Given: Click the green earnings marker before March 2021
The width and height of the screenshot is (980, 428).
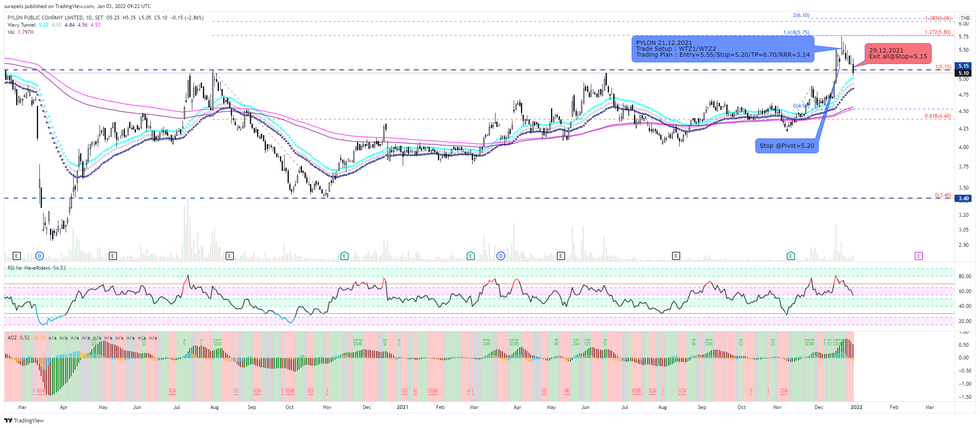Looking at the screenshot, I should click(x=471, y=256).
